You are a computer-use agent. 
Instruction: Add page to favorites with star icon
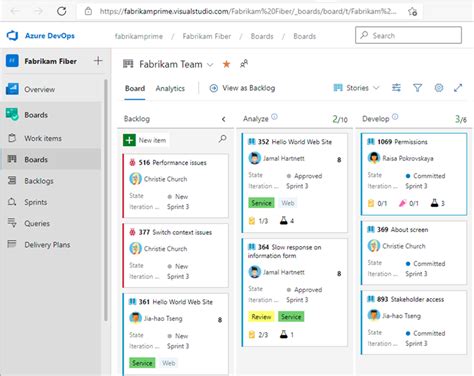(412, 12)
